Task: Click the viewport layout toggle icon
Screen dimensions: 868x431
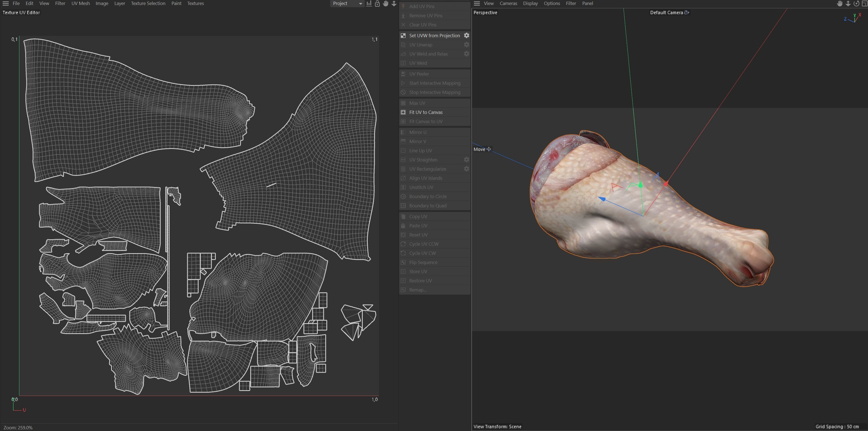Action: (864, 3)
